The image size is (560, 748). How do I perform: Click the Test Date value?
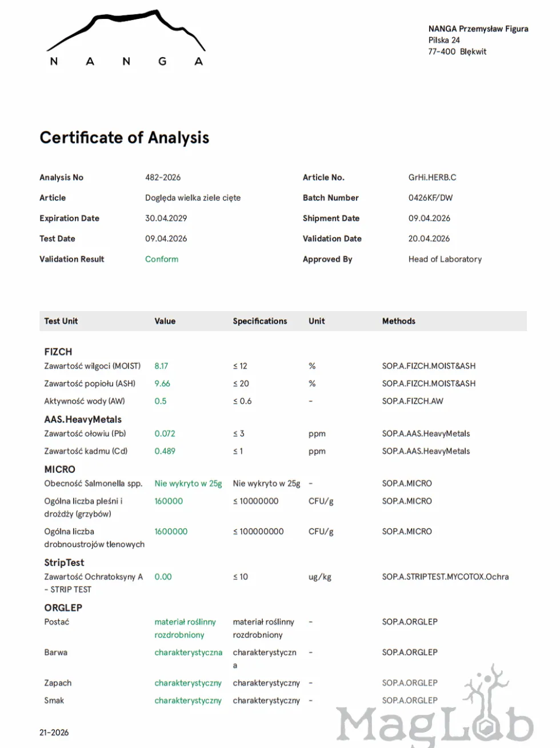(x=166, y=238)
